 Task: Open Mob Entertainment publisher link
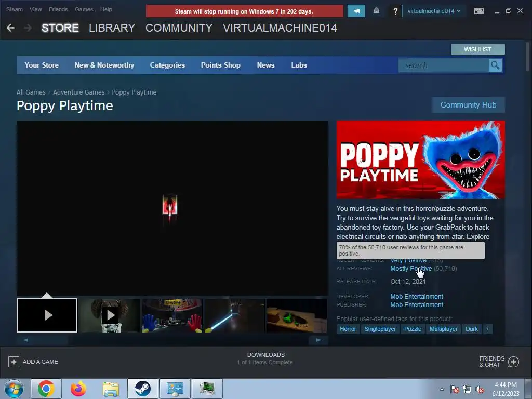pyautogui.click(x=417, y=304)
